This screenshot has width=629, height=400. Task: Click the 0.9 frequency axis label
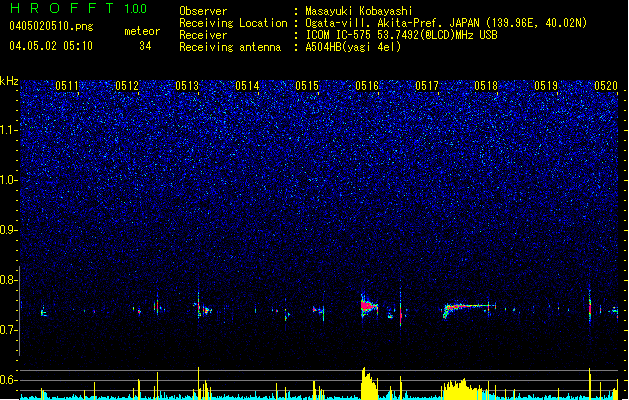[x=9, y=230]
